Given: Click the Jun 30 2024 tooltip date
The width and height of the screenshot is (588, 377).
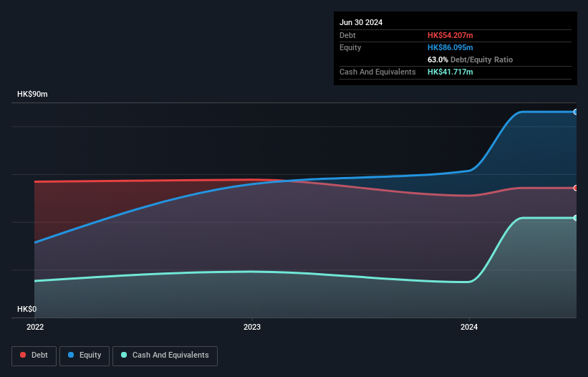Looking at the screenshot, I should (361, 22).
